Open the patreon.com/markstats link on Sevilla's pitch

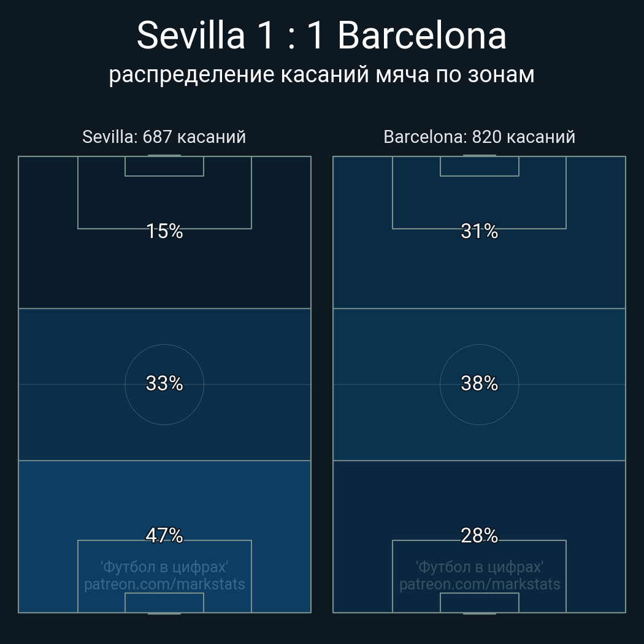(164, 585)
